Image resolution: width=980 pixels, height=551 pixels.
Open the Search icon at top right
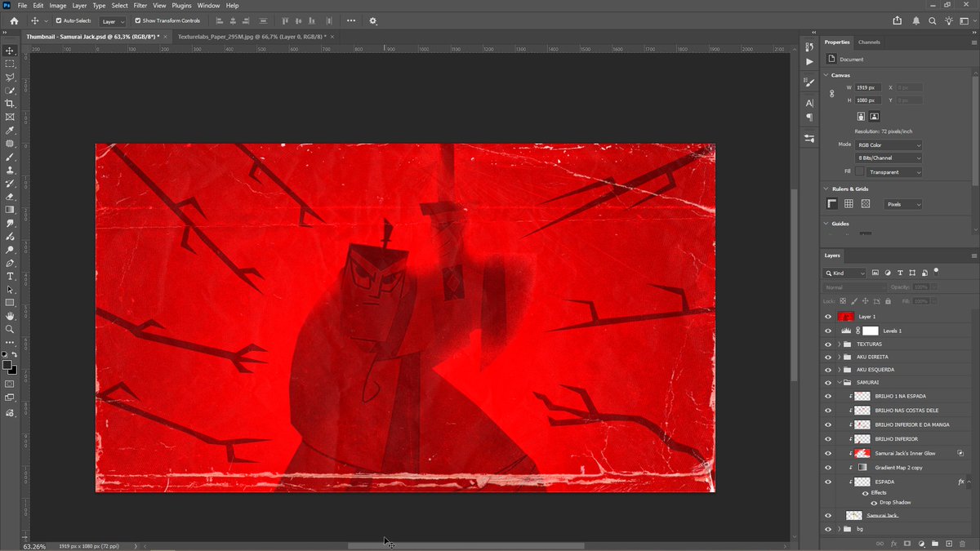934,20
